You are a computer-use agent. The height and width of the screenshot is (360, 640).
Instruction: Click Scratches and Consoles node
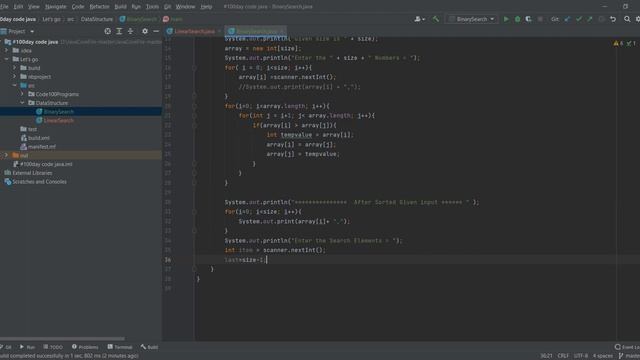[39, 182]
